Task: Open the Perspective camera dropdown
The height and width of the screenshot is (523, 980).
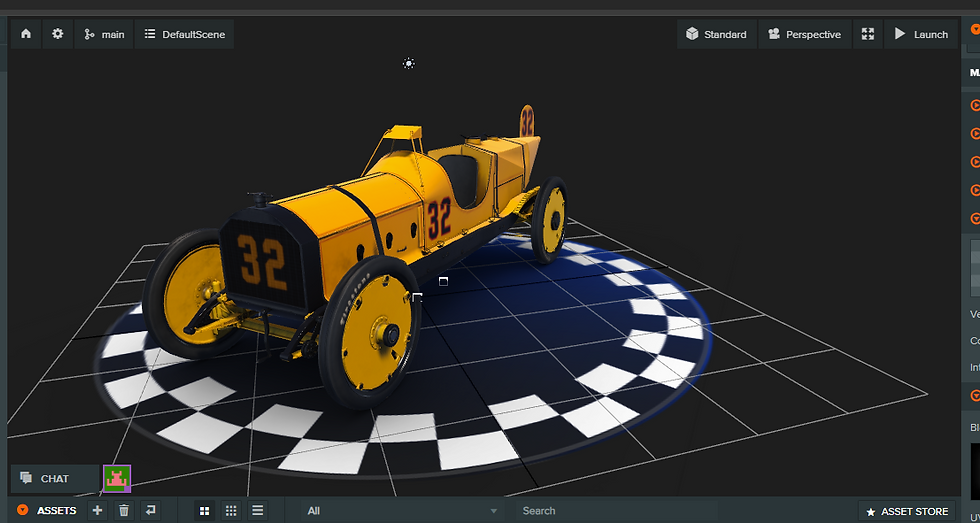Action: (804, 34)
